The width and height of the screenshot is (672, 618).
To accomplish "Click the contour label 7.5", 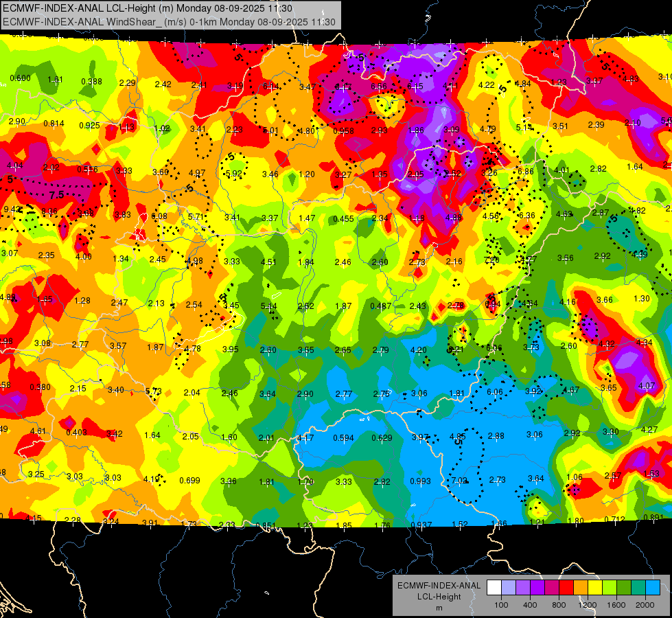I will pos(56,195).
